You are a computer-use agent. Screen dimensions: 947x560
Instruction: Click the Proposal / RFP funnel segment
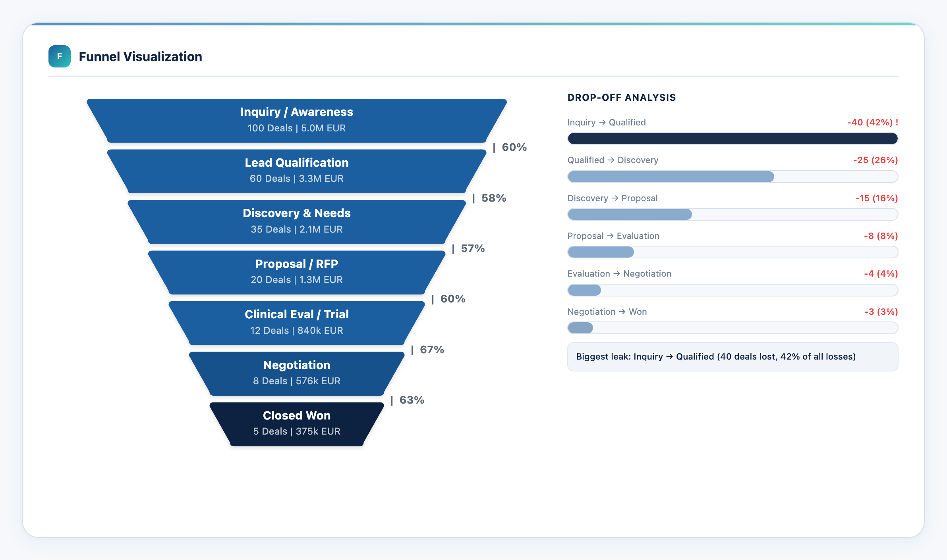coord(297,272)
